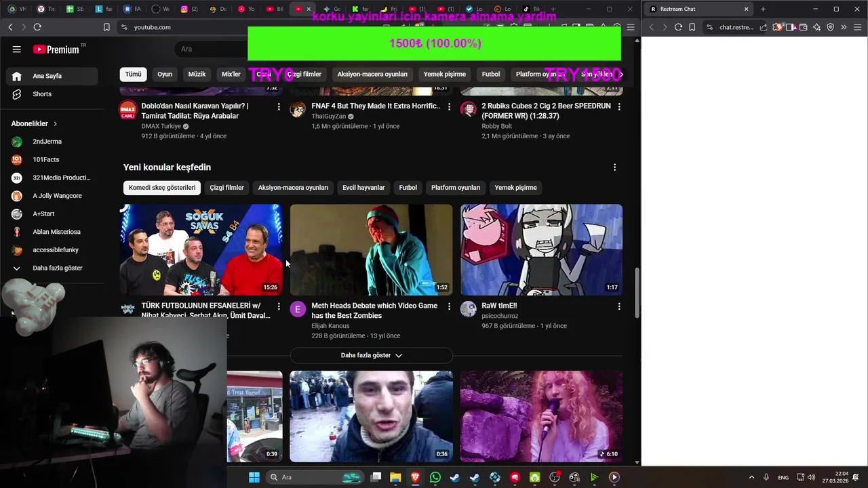Open options menu for RaW tImE!! video
Screen dimensions: 868x488
click(619, 306)
